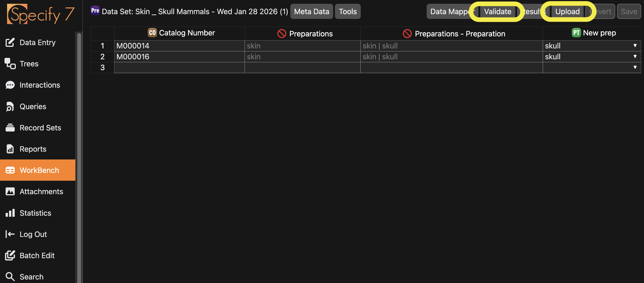This screenshot has height=283, width=644.
Task: Click the Statistics bar chart icon
Action: [10, 213]
